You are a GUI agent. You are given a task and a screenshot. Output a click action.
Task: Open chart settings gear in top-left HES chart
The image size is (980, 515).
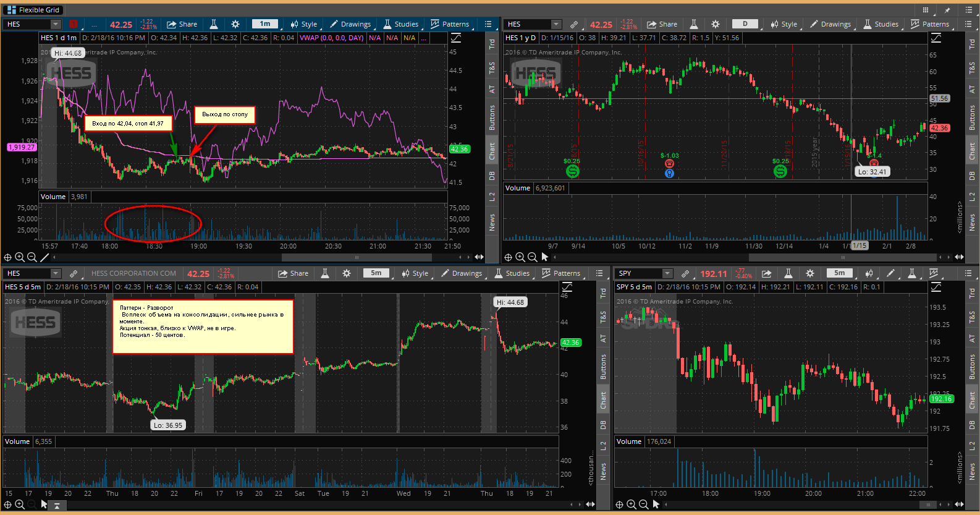(x=235, y=24)
